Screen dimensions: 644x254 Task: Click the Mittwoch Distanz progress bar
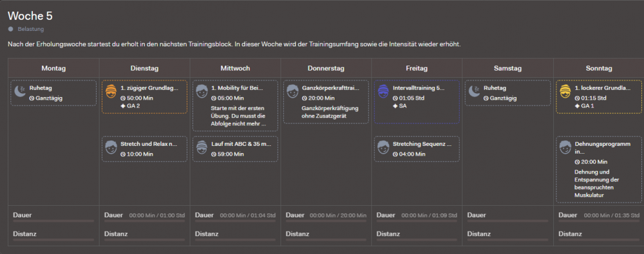pyautogui.click(x=235, y=240)
